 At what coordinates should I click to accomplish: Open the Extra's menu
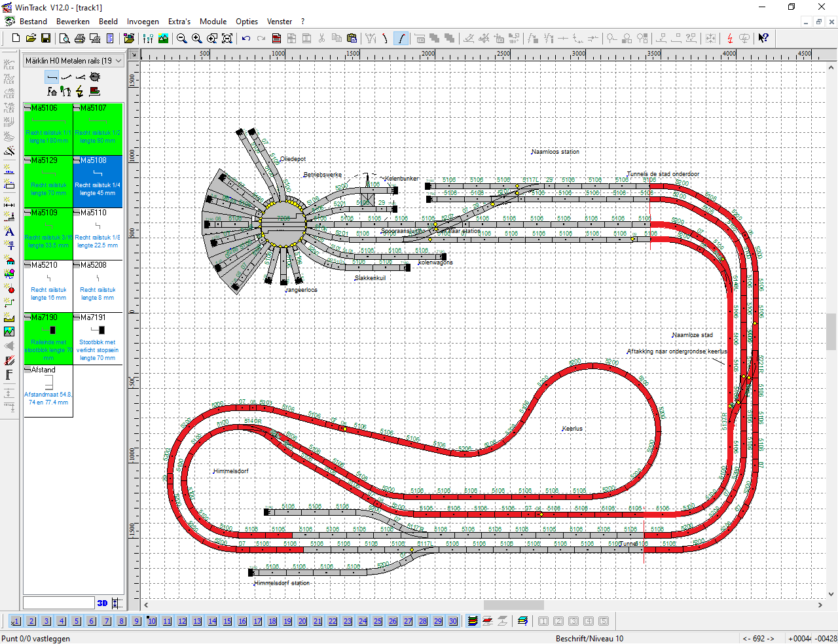(x=179, y=22)
